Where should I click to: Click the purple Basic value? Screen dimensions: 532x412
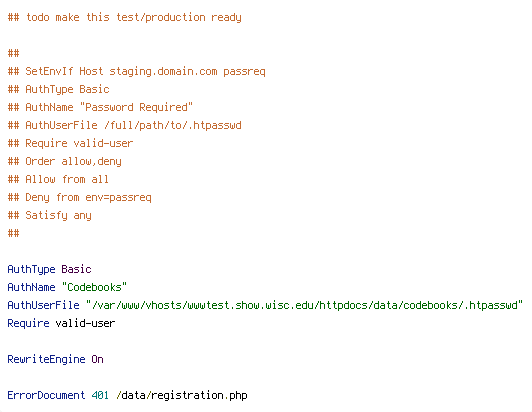pos(76,269)
